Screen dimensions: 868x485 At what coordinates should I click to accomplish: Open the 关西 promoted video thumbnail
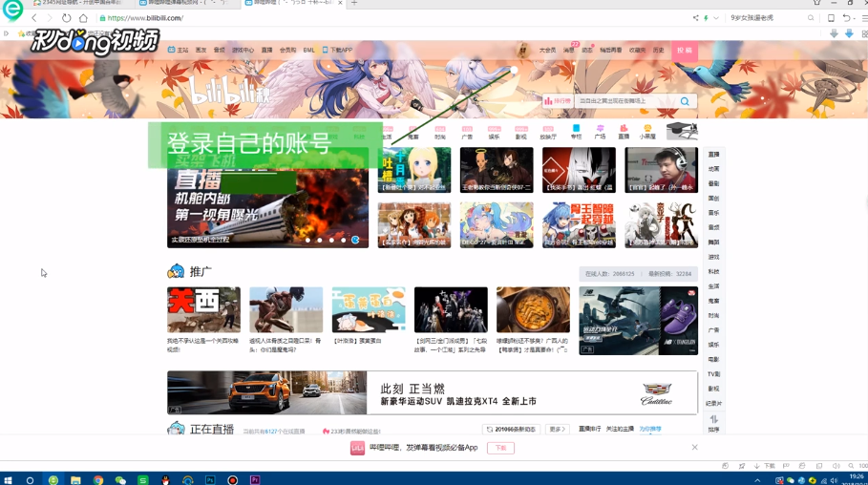[203, 309]
